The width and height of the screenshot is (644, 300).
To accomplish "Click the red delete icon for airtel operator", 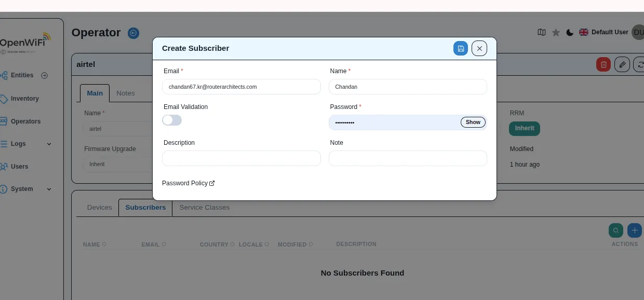I will (x=603, y=64).
